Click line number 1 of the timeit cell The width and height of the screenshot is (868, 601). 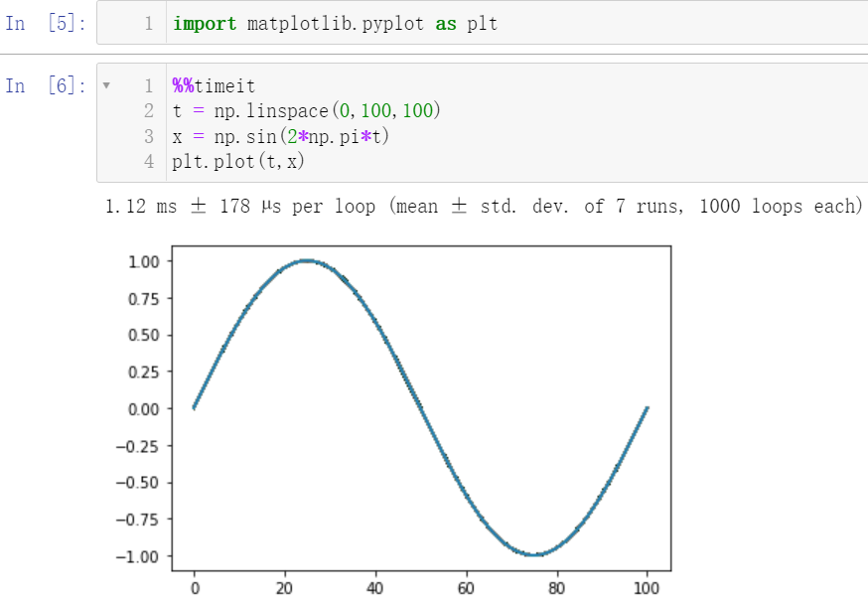148,85
